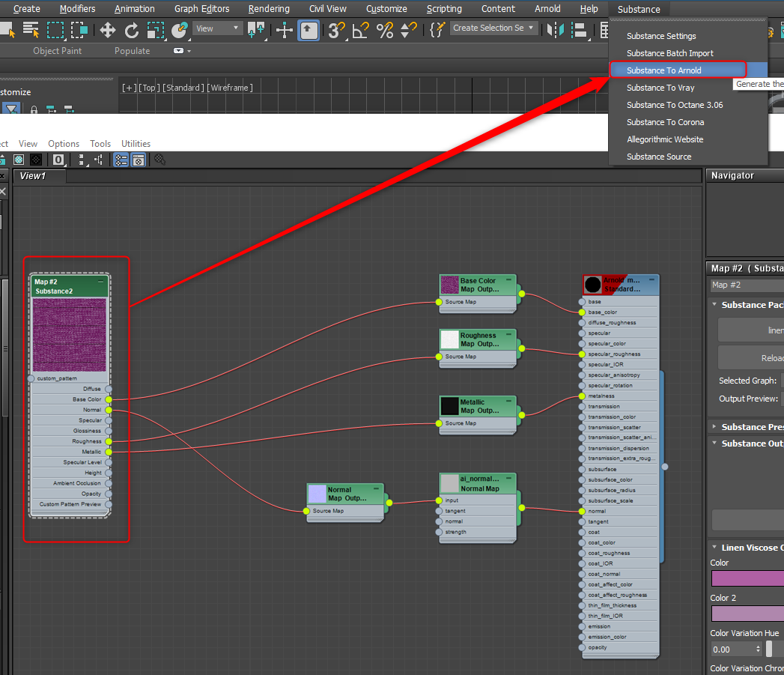784x675 pixels.
Task: Click the Wireframe viewport label
Action: (230, 88)
